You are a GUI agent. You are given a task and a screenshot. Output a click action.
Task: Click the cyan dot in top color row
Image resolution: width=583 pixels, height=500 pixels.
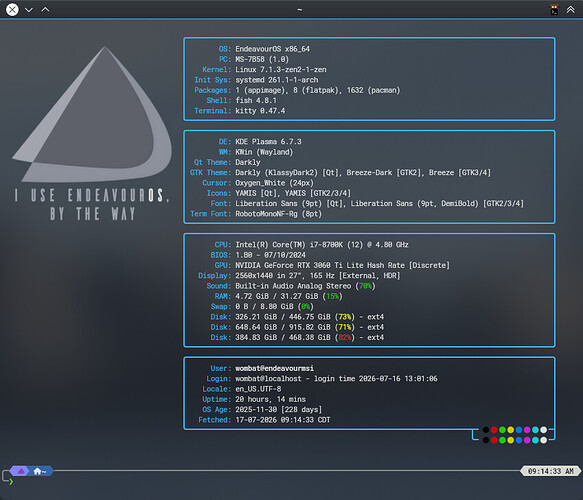click(535, 430)
